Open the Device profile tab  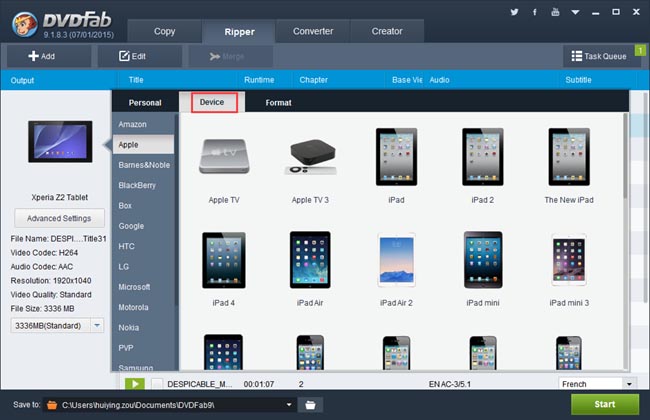212,102
